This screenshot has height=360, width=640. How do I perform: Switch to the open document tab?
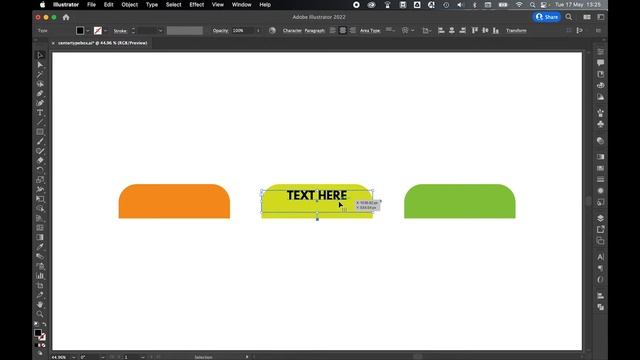pos(102,43)
